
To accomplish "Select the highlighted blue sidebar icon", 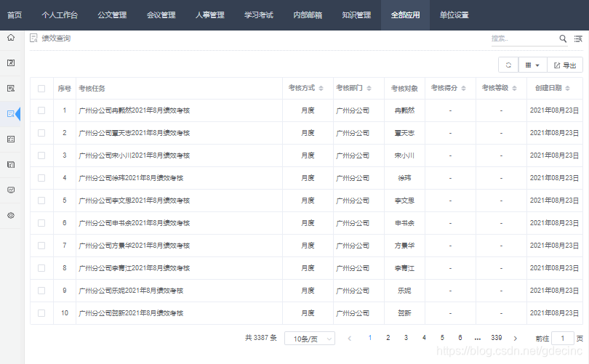I will (11, 113).
